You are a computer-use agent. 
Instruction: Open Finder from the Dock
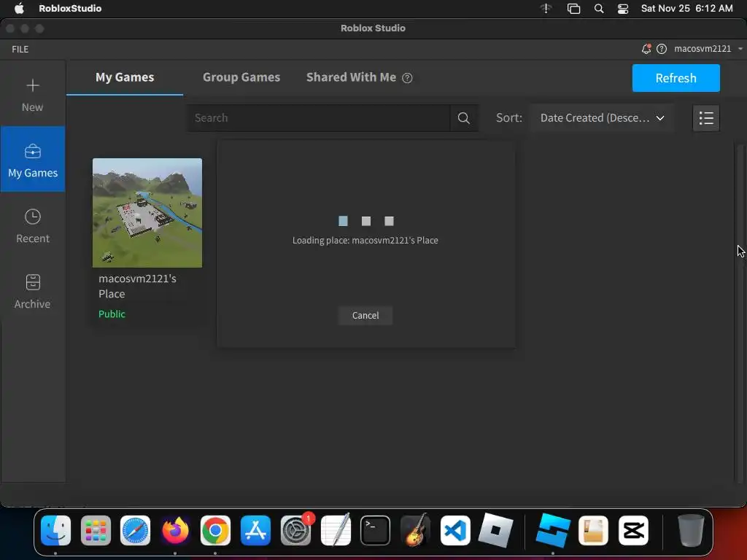[55, 530]
